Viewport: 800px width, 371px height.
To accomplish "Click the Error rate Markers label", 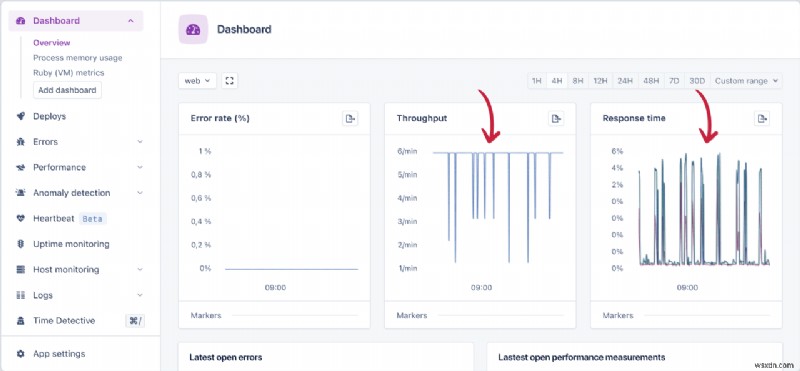I will click(x=206, y=315).
